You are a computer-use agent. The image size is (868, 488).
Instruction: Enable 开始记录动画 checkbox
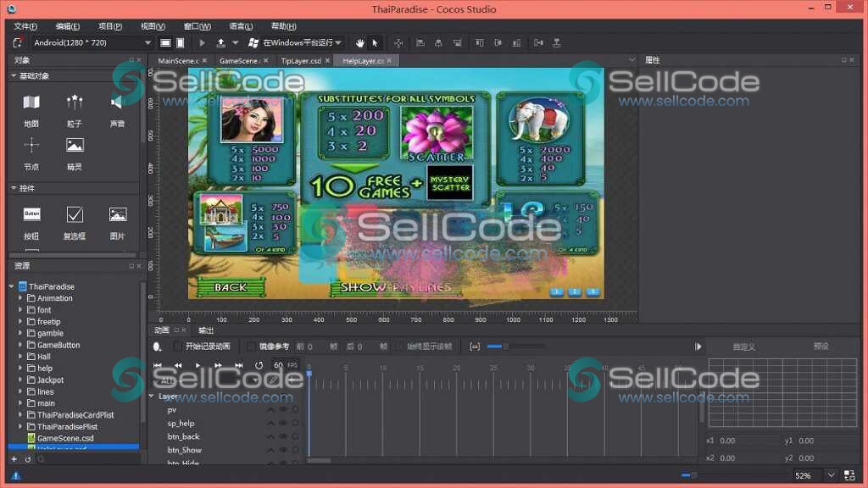click(x=177, y=347)
